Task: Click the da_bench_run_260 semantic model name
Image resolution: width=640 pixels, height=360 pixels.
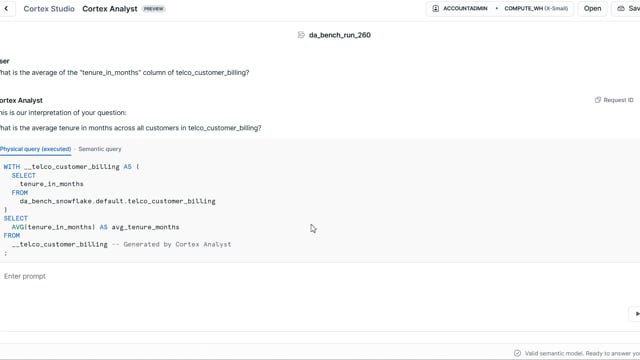Action: tap(340, 35)
